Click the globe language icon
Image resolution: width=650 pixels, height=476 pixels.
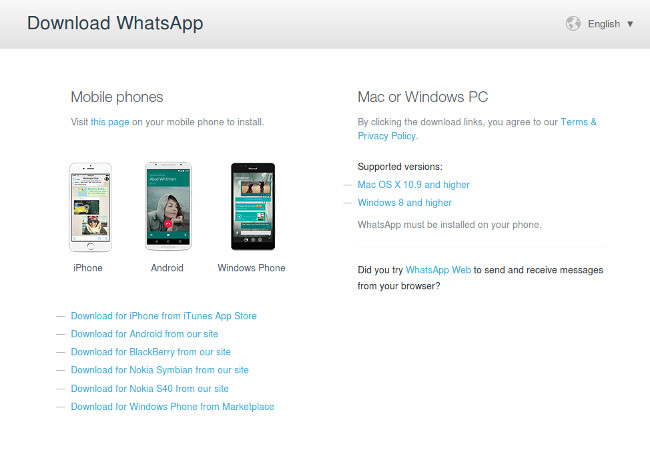pyautogui.click(x=573, y=24)
